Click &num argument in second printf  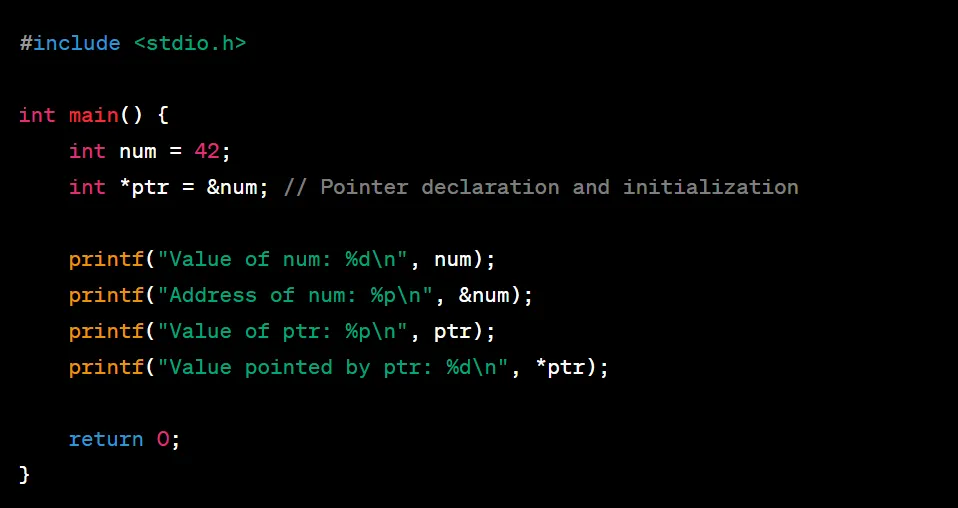[x=484, y=295]
